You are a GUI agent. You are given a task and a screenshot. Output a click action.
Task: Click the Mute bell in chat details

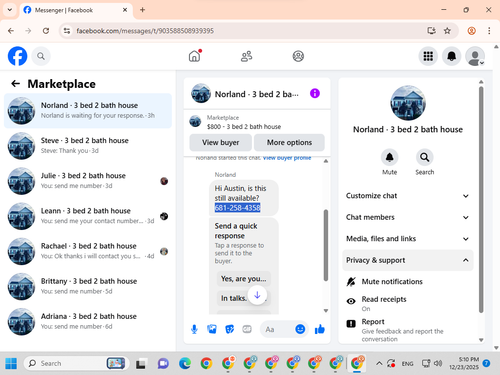coord(389,157)
